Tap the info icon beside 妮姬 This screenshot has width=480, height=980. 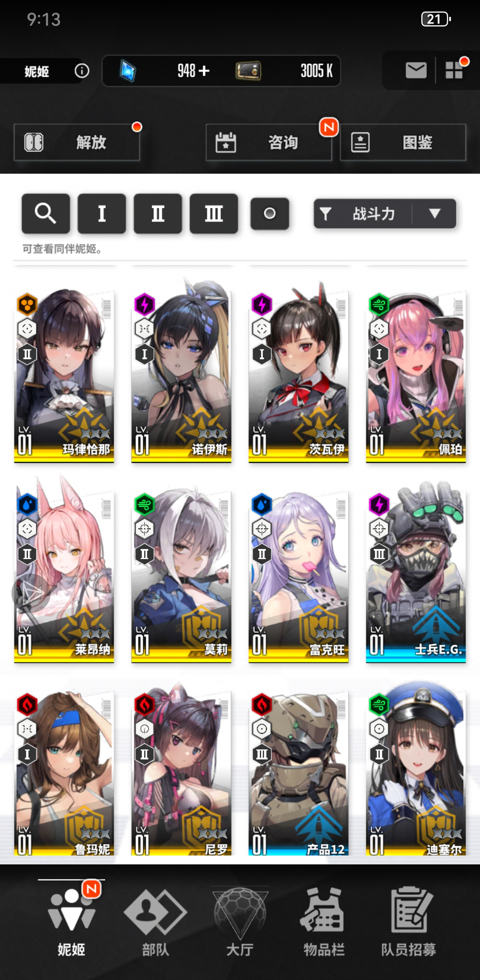point(82,71)
